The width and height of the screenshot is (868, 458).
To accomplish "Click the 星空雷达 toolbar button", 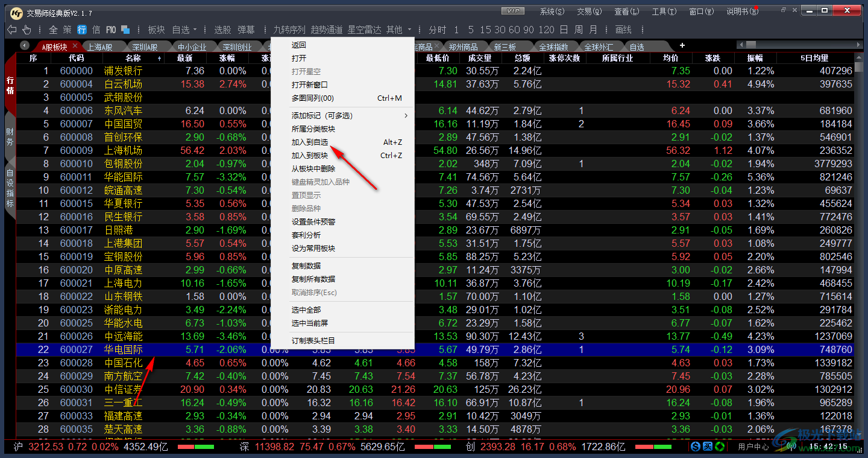I will tap(365, 30).
